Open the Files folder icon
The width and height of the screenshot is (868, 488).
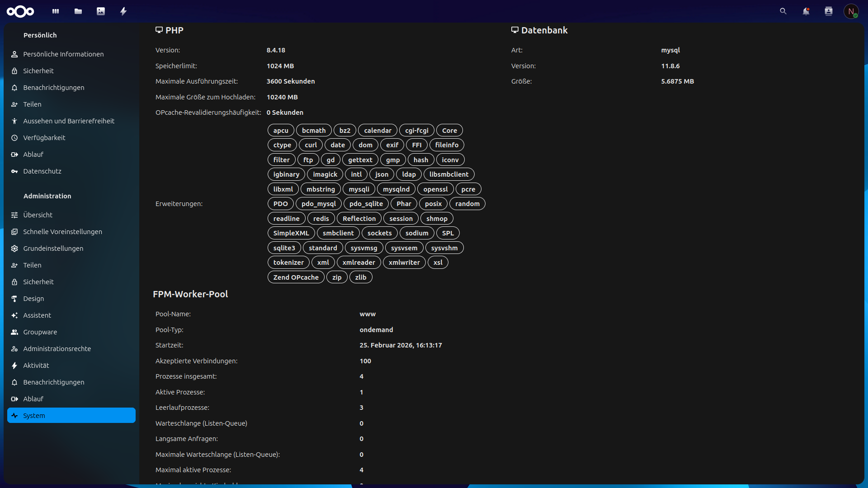point(78,11)
